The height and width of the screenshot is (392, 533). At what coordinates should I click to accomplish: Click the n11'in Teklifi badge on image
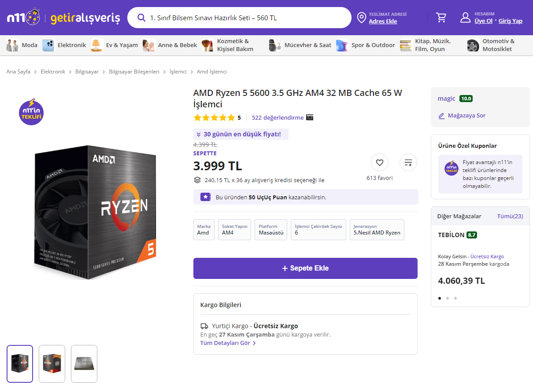tap(31, 112)
